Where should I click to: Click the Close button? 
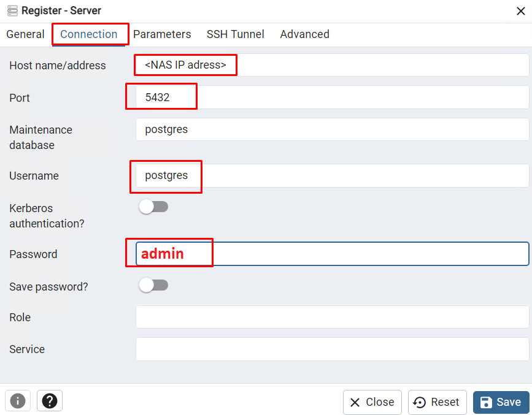372,402
